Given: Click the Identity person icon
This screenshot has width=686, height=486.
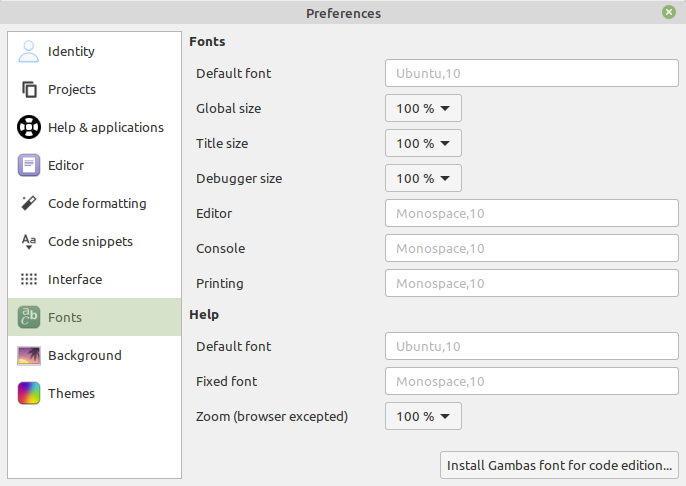Looking at the screenshot, I should (29, 51).
